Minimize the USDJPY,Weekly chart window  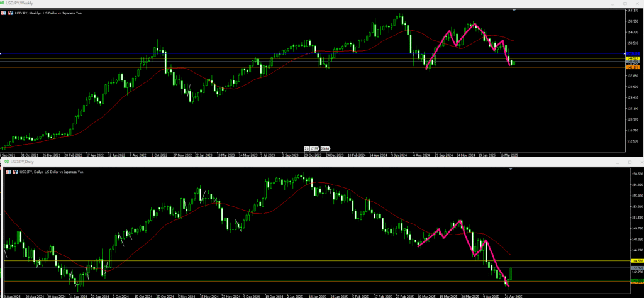[613, 4]
